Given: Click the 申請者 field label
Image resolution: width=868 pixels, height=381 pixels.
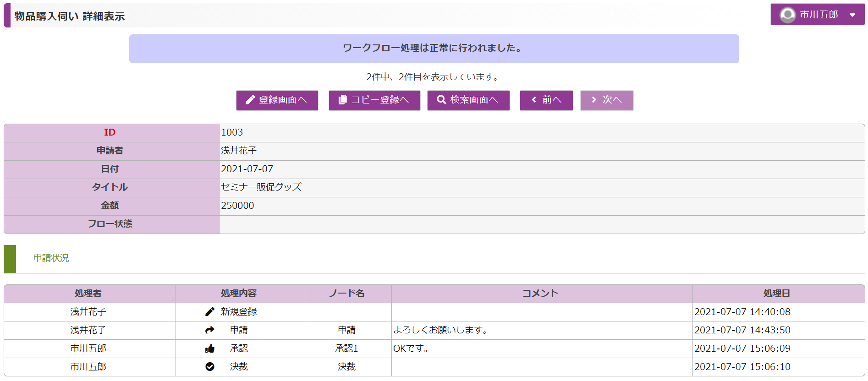Looking at the screenshot, I should tap(110, 151).
